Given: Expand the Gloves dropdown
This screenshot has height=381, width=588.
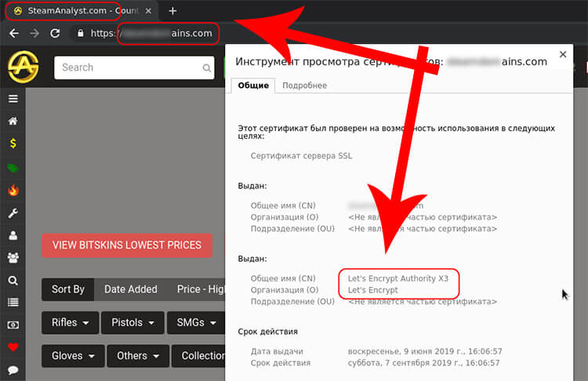Looking at the screenshot, I should click(73, 355).
